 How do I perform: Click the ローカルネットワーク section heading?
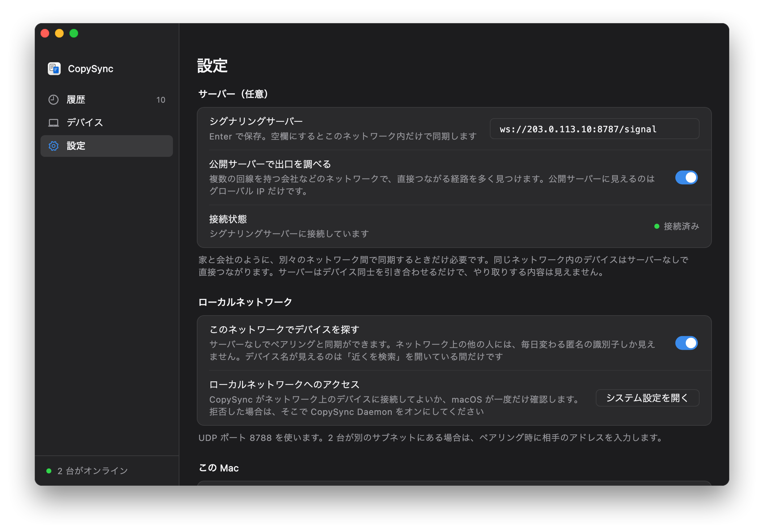tap(245, 302)
